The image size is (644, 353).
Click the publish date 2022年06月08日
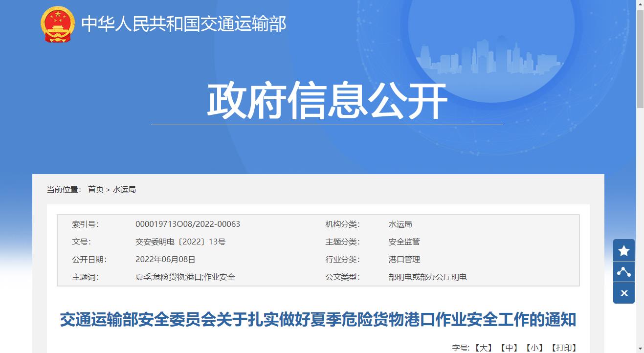165,260
